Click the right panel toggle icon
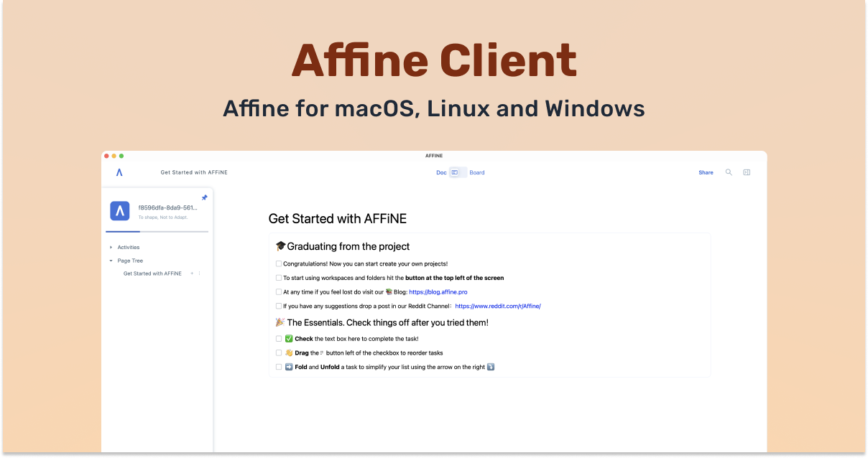 [x=747, y=172]
